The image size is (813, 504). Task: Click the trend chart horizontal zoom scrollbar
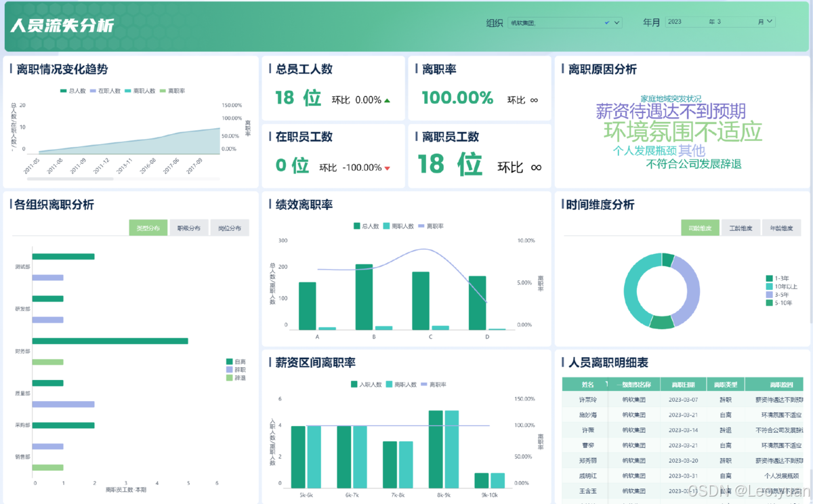pos(70,179)
